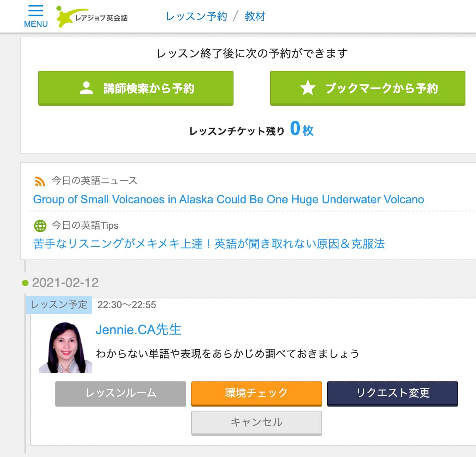Open リクエスト変更 to change request
This screenshot has width=476, height=457.
click(x=392, y=394)
